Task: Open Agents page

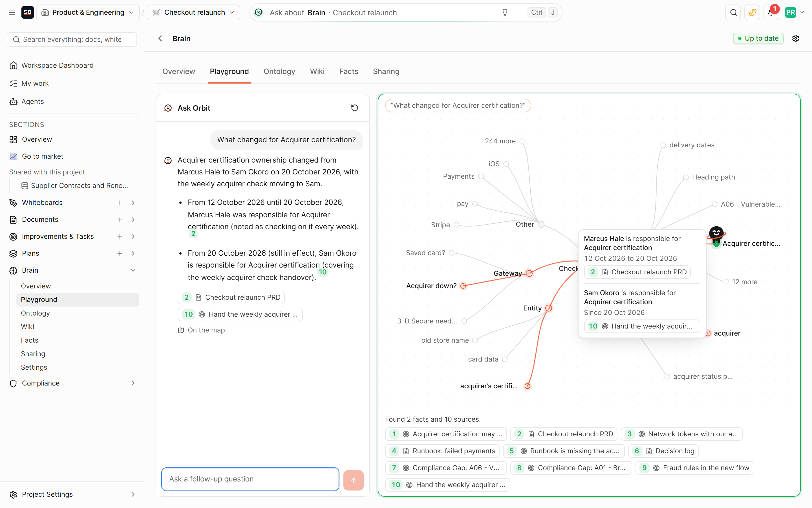Action: pyautogui.click(x=32, y=102)
